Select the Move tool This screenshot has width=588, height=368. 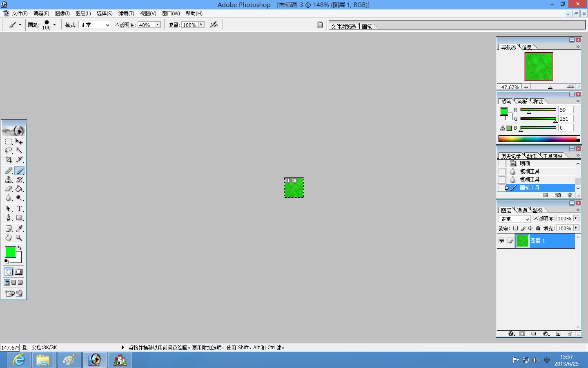tap(19, 141)
